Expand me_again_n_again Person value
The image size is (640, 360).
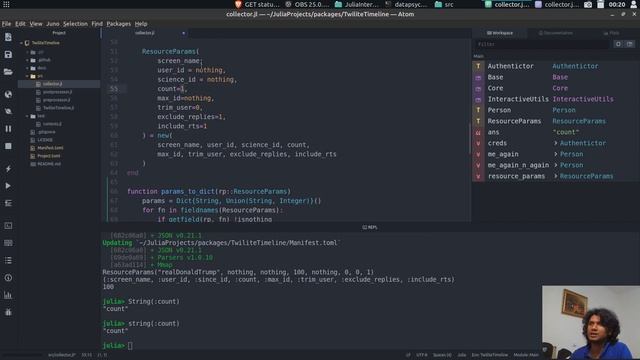556,165
